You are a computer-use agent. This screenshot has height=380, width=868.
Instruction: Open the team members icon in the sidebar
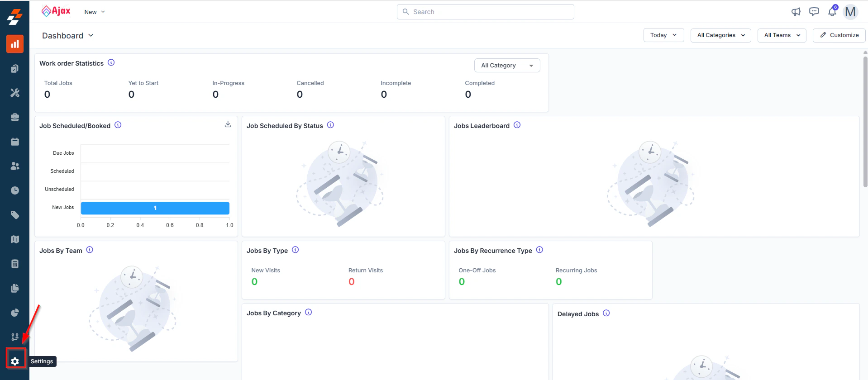pos(15,166)
